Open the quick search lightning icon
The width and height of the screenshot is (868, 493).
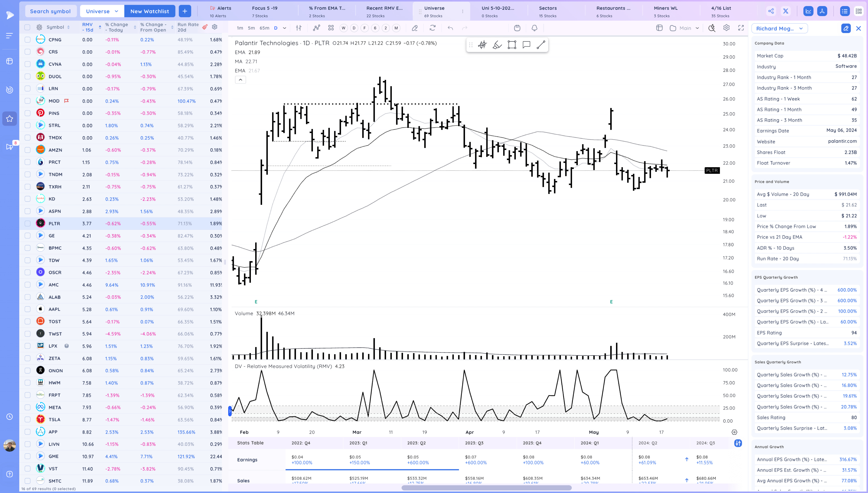(x=712, y=28)
